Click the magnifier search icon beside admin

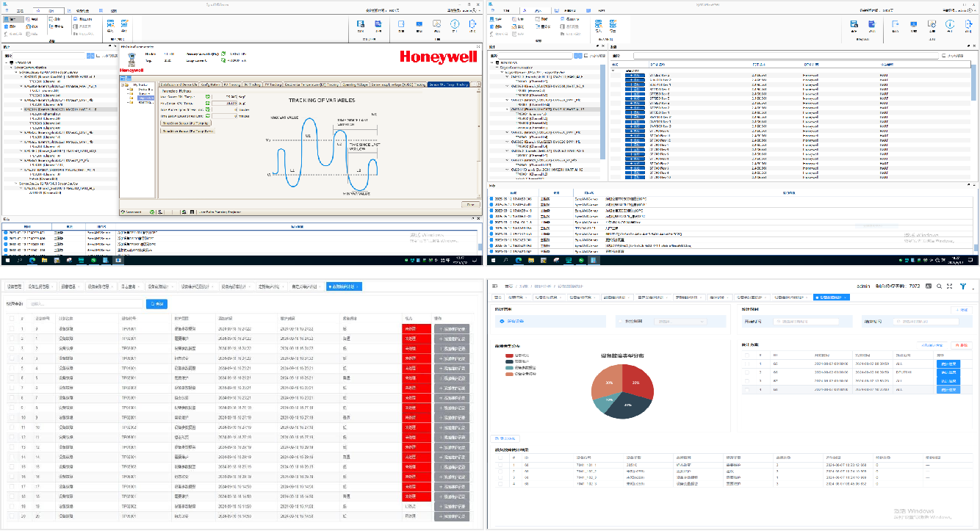point(939,286)
